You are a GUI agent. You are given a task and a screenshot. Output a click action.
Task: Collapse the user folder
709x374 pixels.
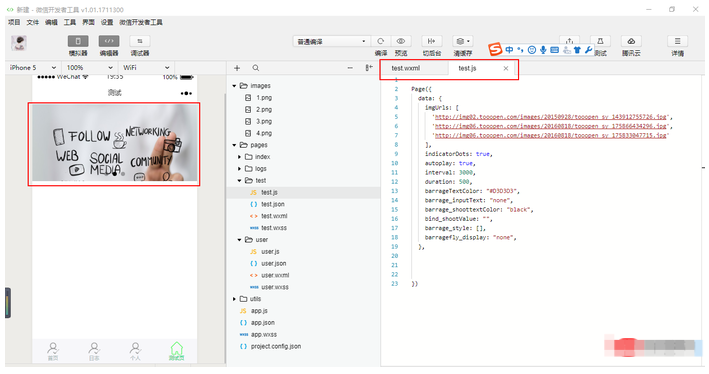click(x=240, y=240)
